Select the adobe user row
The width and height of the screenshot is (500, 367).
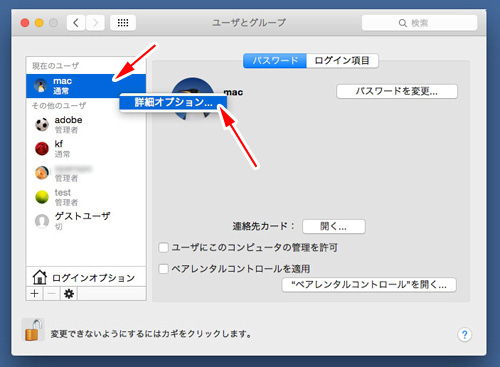[x=86, y=124]
